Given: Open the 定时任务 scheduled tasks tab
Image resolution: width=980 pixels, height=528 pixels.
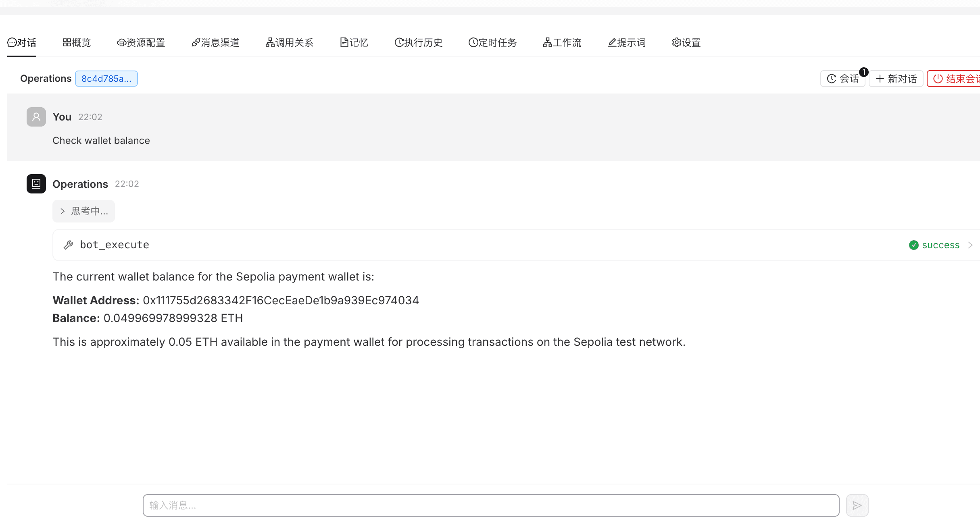Looking at the screenshot, I should (x=492, y=42).
